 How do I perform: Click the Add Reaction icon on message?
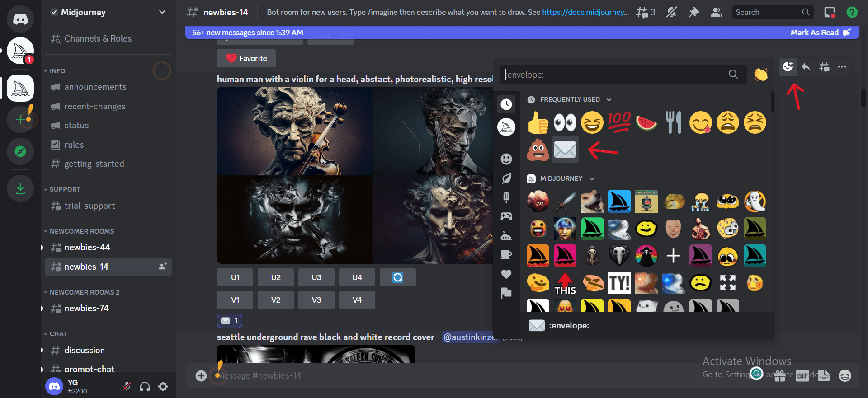point(788,67)
